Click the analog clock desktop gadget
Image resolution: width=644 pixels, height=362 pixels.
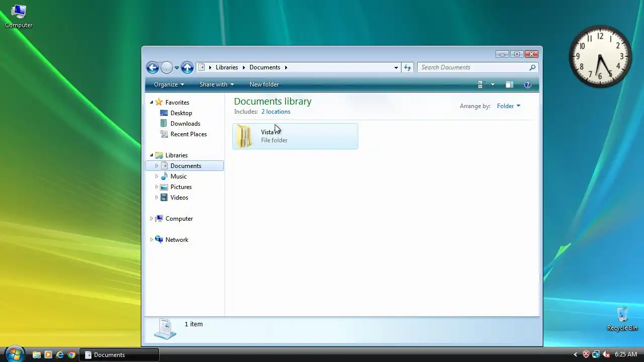[x=600, y=56]
